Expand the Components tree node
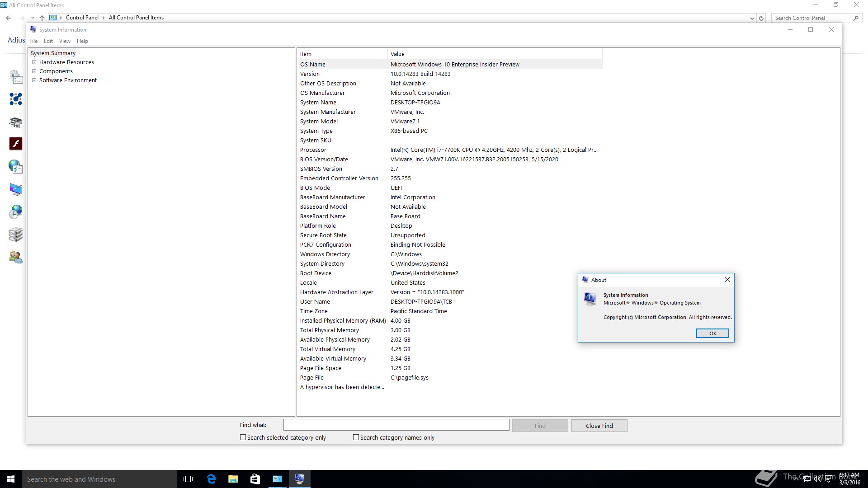This screenshot has width=868, height=488. [x=34, y=71]
